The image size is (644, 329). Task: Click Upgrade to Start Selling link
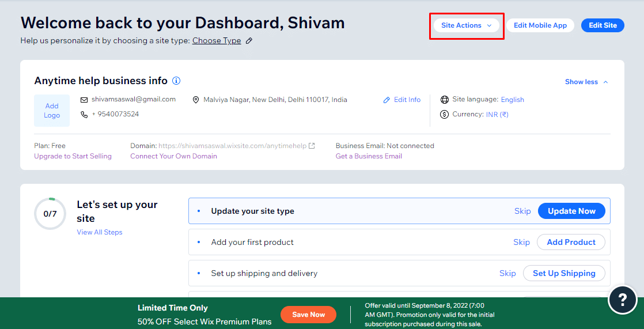73,156
